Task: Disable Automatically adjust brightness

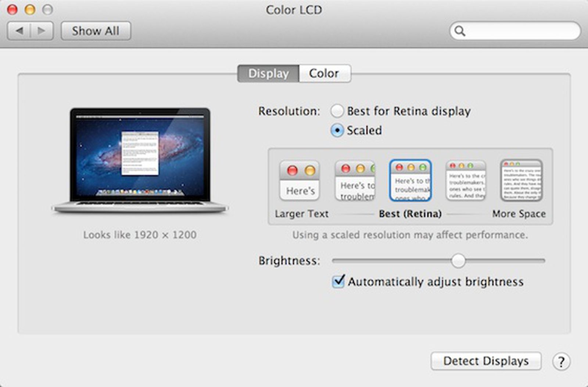Action: (x=338, y=282)
